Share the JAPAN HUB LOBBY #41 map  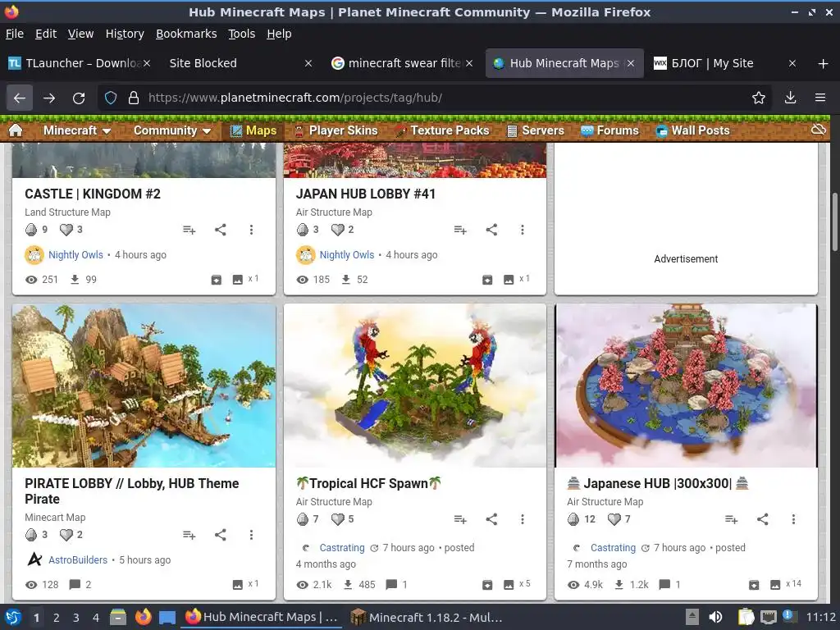click(491, 230)
